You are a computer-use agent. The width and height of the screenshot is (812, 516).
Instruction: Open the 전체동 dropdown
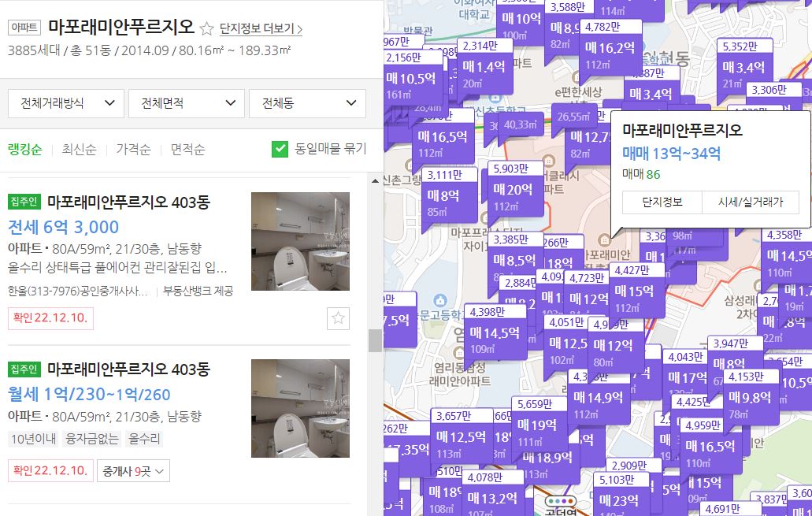[307, 103]
